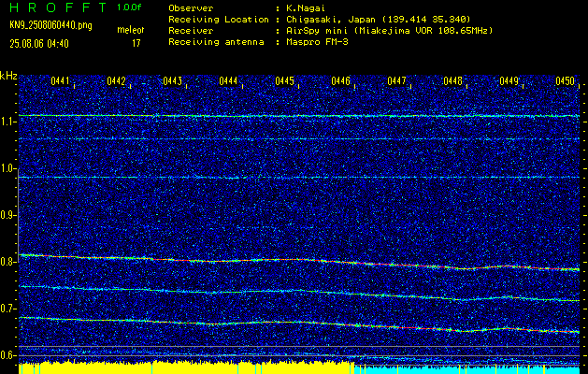Click the yellow signal level bar
The image size is (588, 374).
186,368
